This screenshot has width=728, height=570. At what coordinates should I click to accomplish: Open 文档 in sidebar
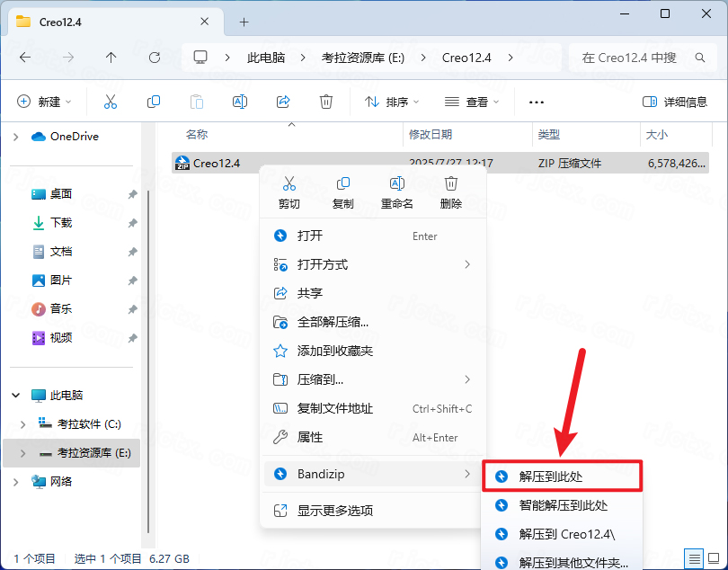[61, 252]
